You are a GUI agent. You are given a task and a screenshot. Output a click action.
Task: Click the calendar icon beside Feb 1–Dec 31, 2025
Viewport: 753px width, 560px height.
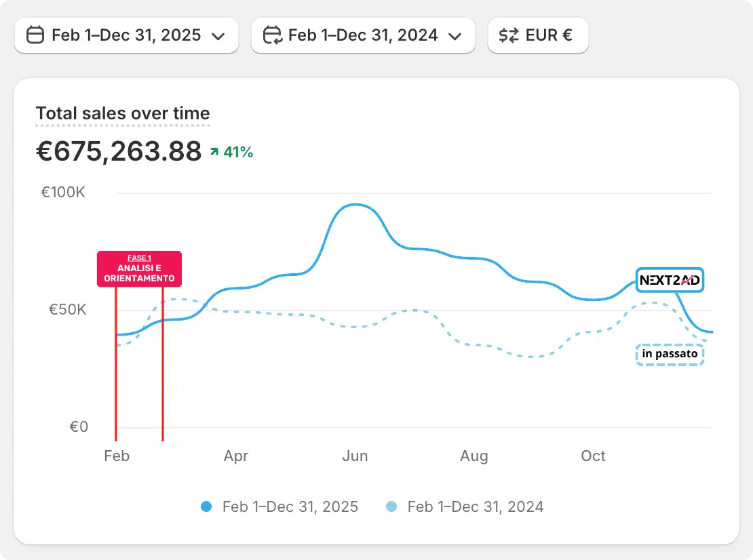(35, 35)
